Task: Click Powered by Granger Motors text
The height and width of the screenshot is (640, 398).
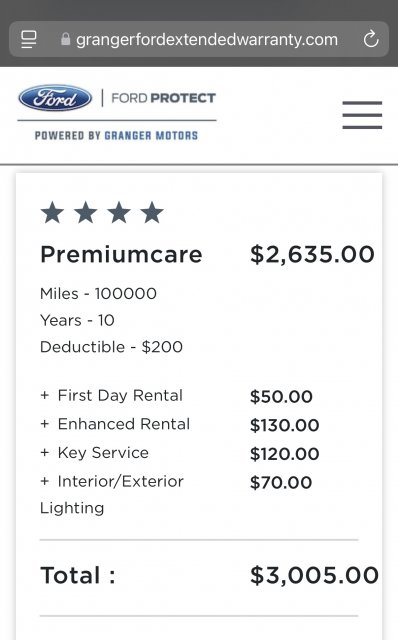Action: [116, 136]
